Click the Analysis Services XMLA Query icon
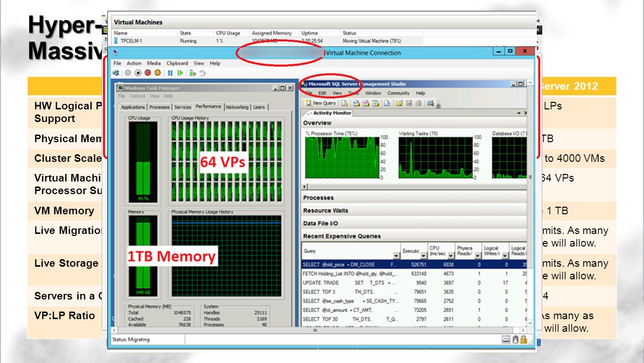Image resolution: width=644 pixels, height=363 pixels. [376, 103]
